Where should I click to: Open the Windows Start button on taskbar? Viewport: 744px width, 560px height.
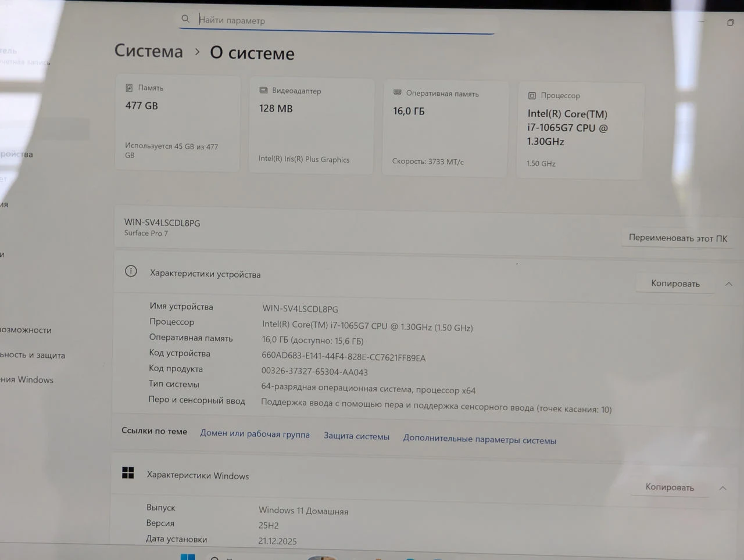pyautogui.click(x=188, y=557)
